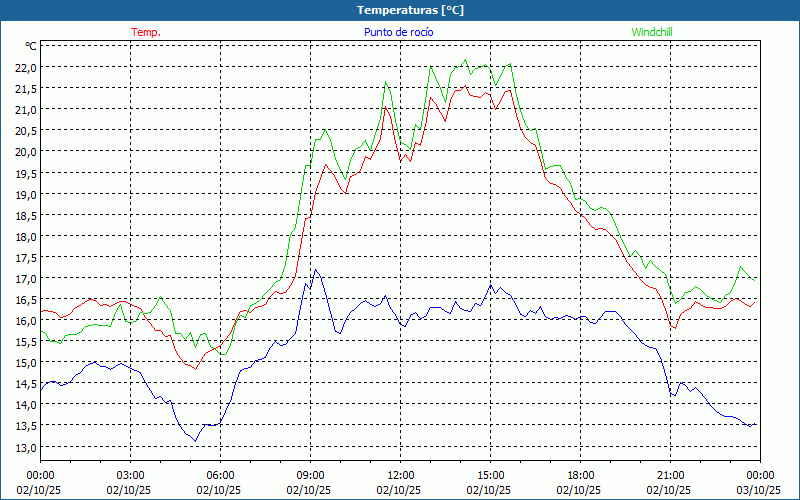This screenshot has width=800, height=500.
Task: Click the 09:00 time label on the x-axis
Action: click(x=310, y=475)
